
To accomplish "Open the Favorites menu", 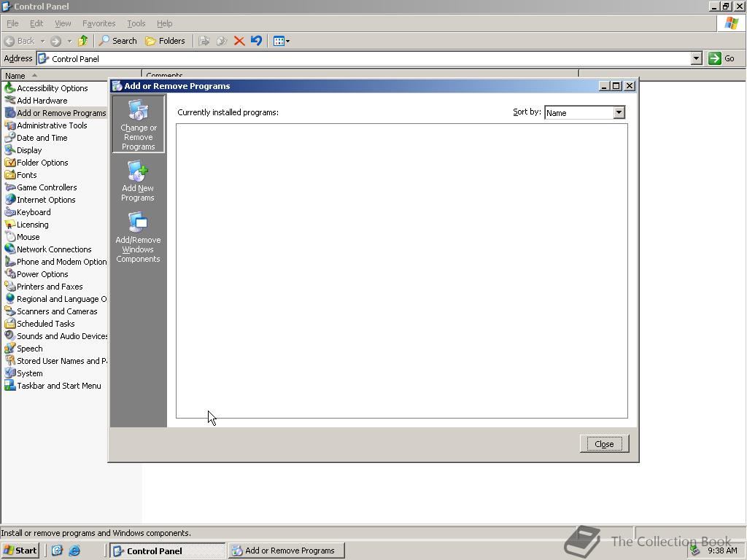I will pos(98,23).
